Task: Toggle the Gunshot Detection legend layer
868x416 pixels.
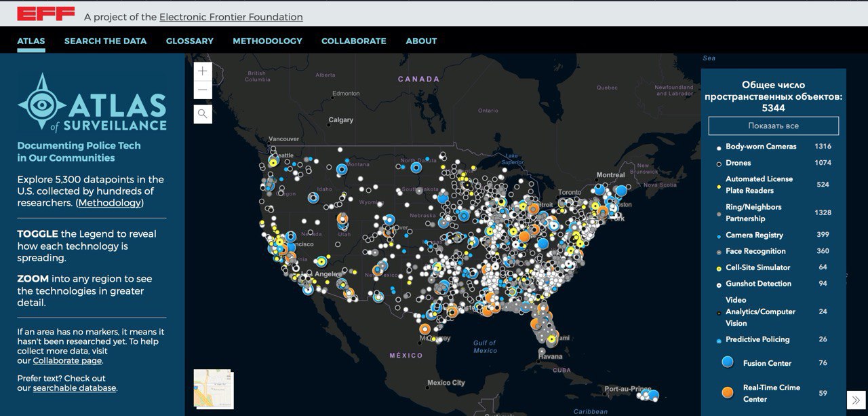Action: point(758,284)
